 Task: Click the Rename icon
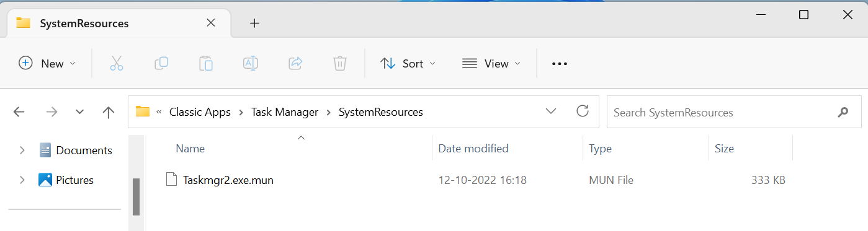tap(251, 63)
